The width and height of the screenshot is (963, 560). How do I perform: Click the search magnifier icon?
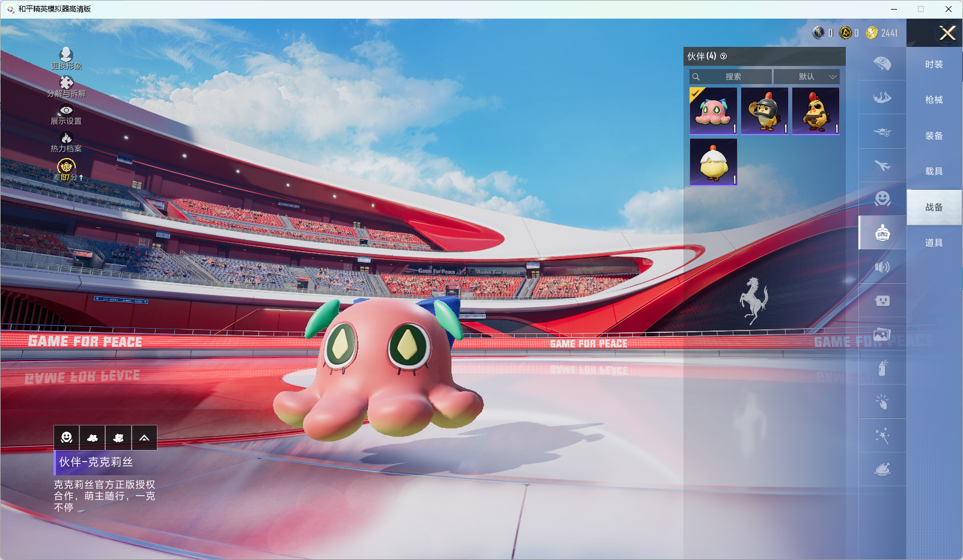696,76
